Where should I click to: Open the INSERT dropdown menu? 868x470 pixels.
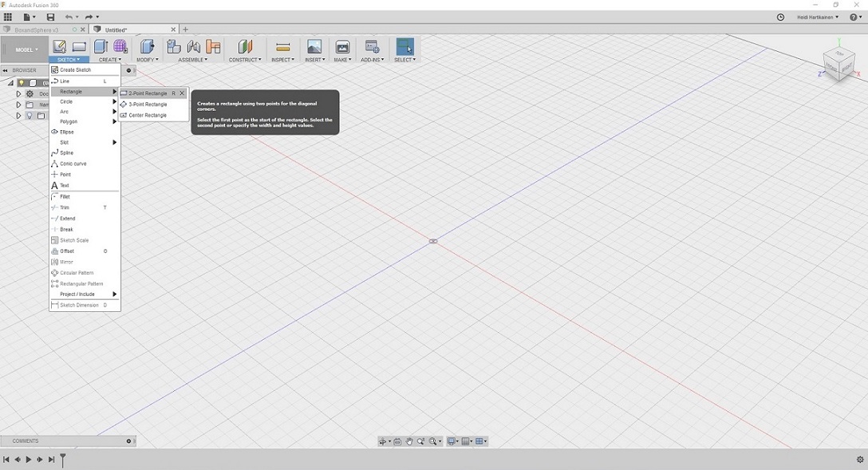point(315,59)
